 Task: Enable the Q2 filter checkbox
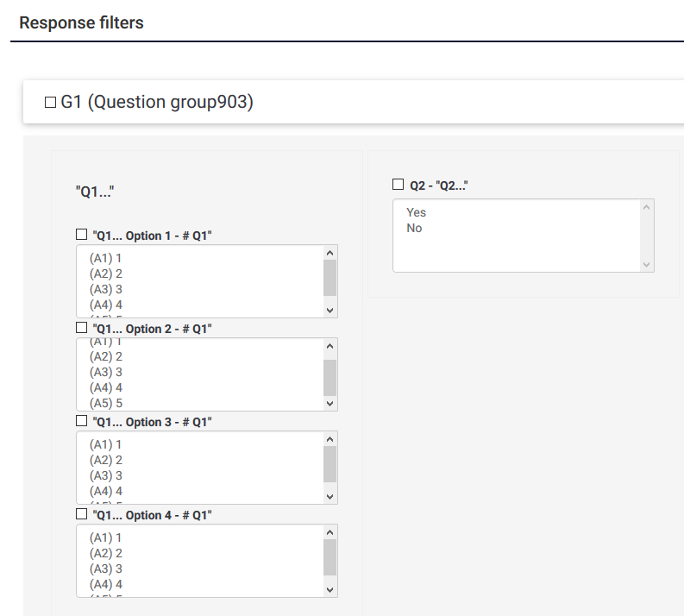398,184
